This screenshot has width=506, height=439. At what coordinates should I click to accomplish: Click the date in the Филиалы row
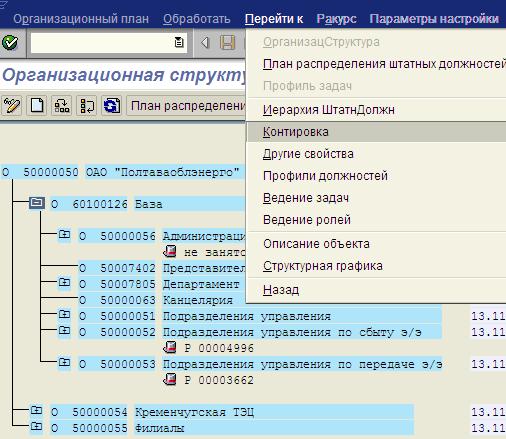(488, 428)
